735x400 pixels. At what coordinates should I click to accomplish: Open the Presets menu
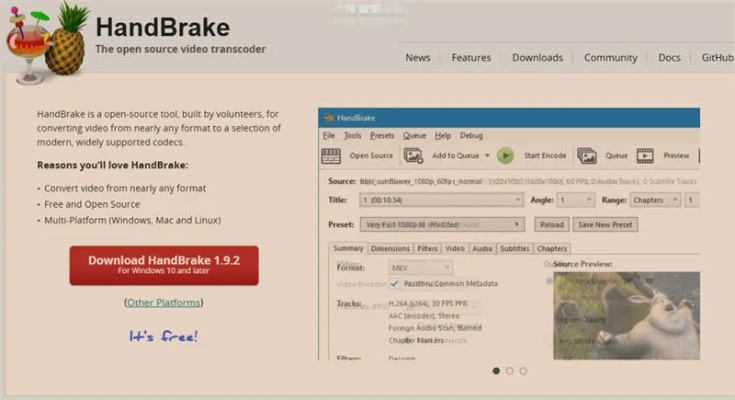382,135
